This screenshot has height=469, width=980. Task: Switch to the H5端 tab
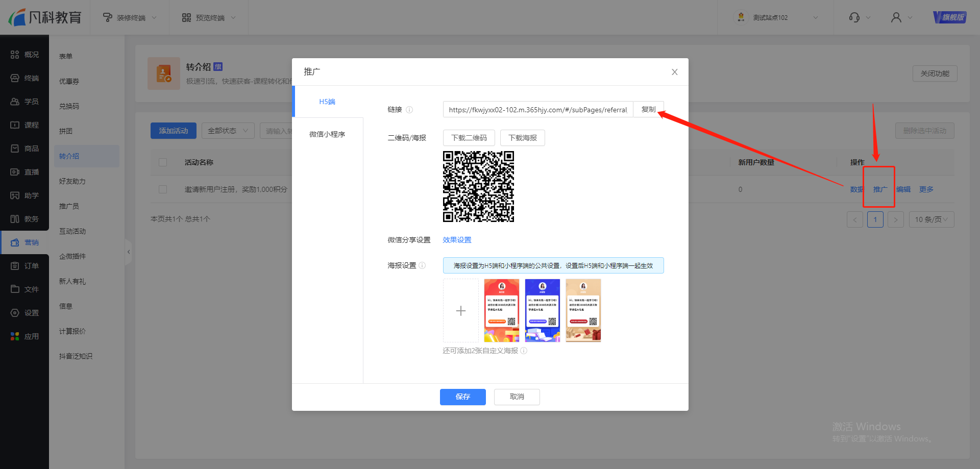click(327, 102)
